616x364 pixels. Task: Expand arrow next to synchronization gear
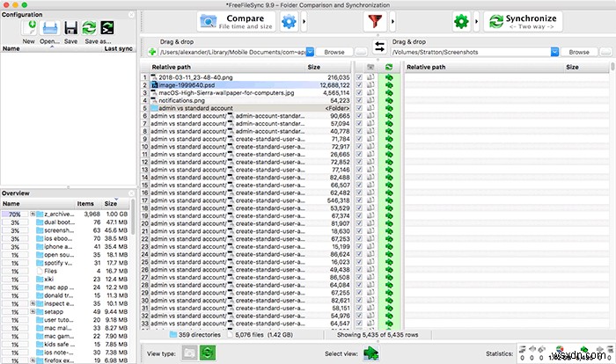tap(476, 21)
